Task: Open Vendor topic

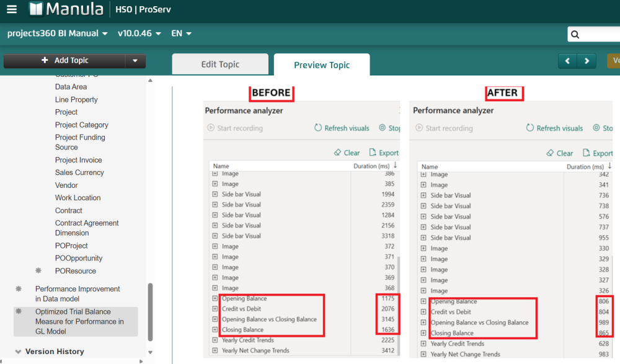Action: coord(66,185)
